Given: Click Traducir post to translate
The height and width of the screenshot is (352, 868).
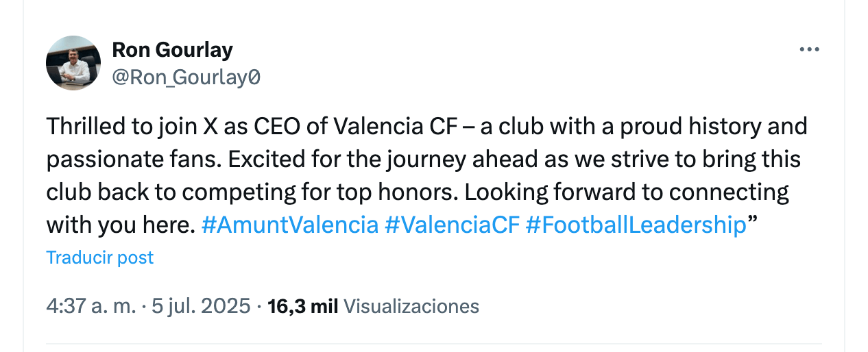Looking at the screenshot, I should 100,257.
